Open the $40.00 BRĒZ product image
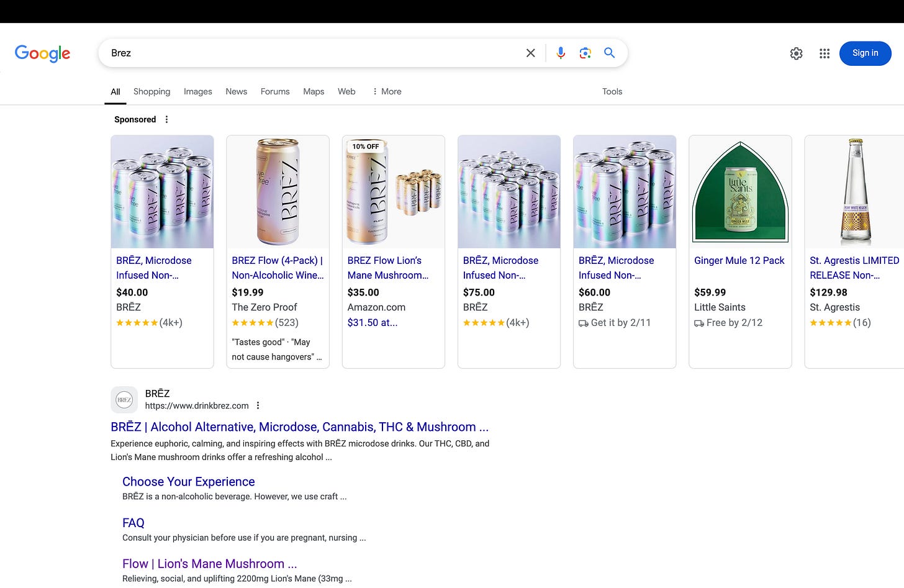Image resolution: width=904 pixels, height=588 pixels. click(162, 192)
